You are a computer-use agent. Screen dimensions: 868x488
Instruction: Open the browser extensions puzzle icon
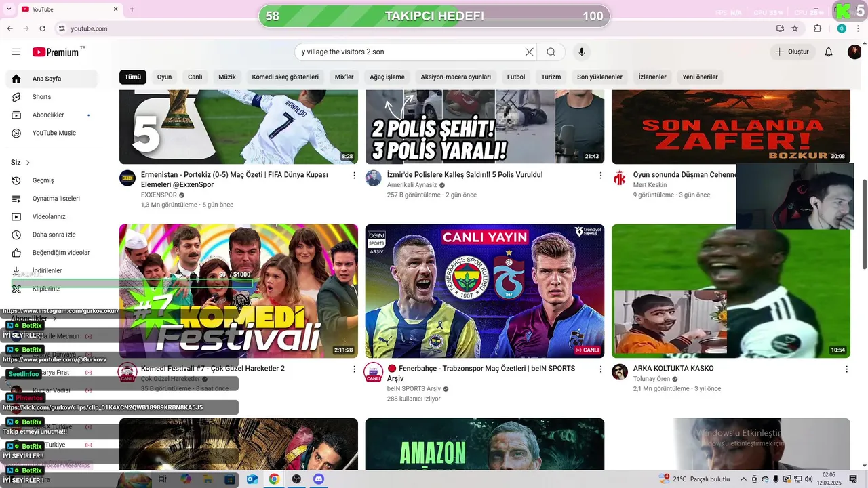pyautogui.click(x=818, y=28)
